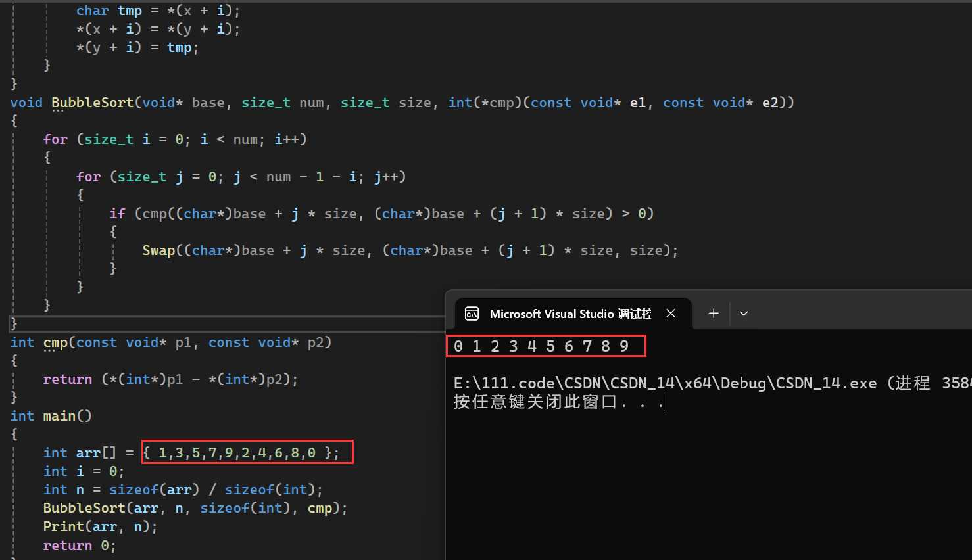The width and height of the screenshot is (972, 560).
Task: Select the Microsoft Visual Studio debug console tab
Action: tap(573, 314)
